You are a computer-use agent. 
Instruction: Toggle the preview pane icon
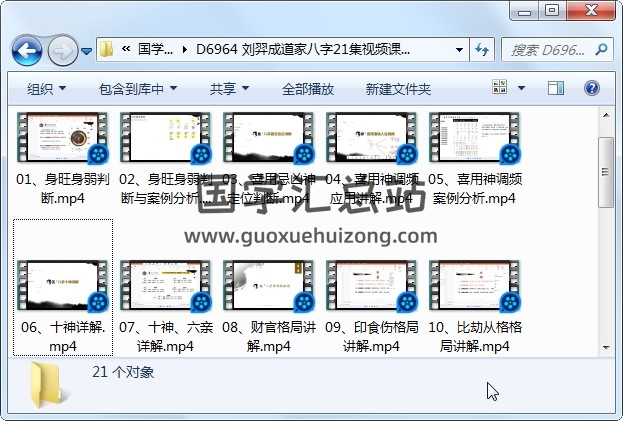tap(555, 88)
